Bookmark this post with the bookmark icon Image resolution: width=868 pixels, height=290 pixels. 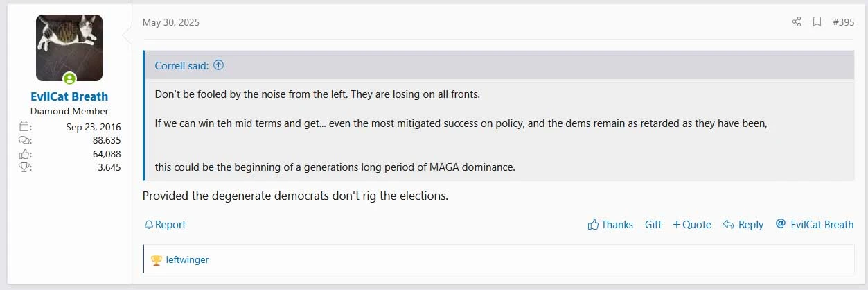point(817,22)
